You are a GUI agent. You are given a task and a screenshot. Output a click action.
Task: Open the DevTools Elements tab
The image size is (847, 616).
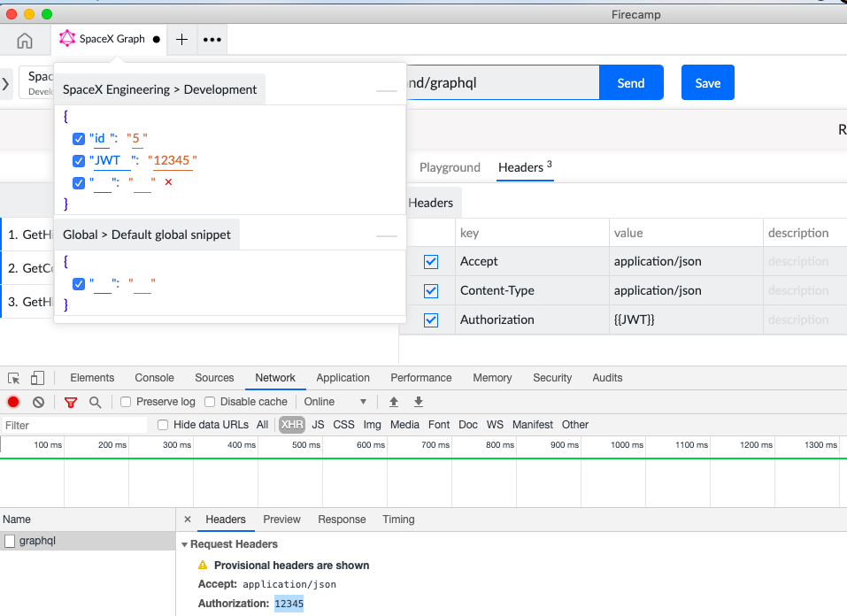point(92,378)
